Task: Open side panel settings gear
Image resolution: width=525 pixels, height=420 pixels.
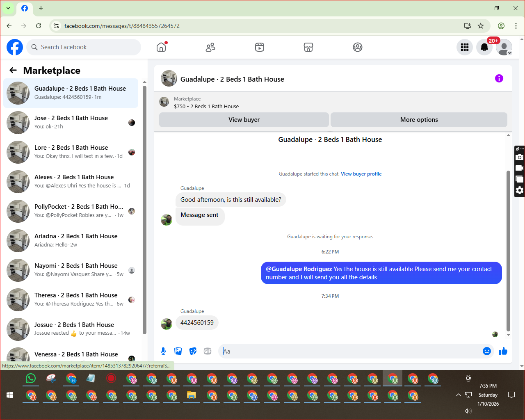Action: click(x=520, y=190)
